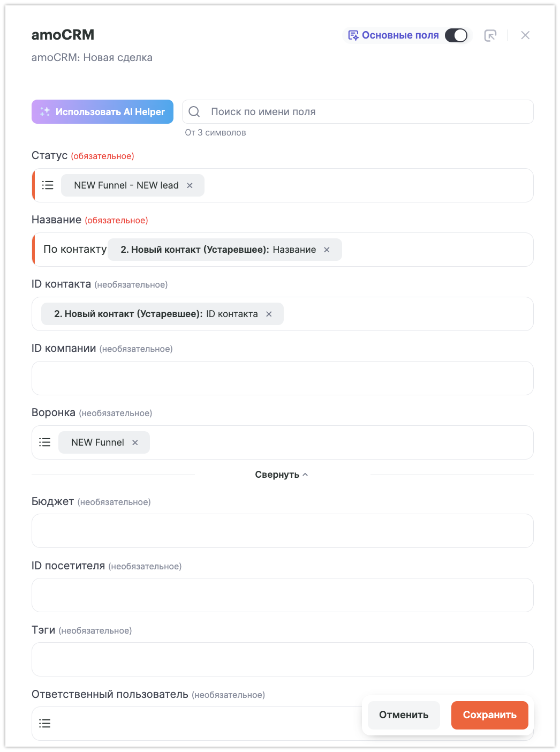
Task: Click into the Бюджет input field
Action: click(x=282, y=531)
